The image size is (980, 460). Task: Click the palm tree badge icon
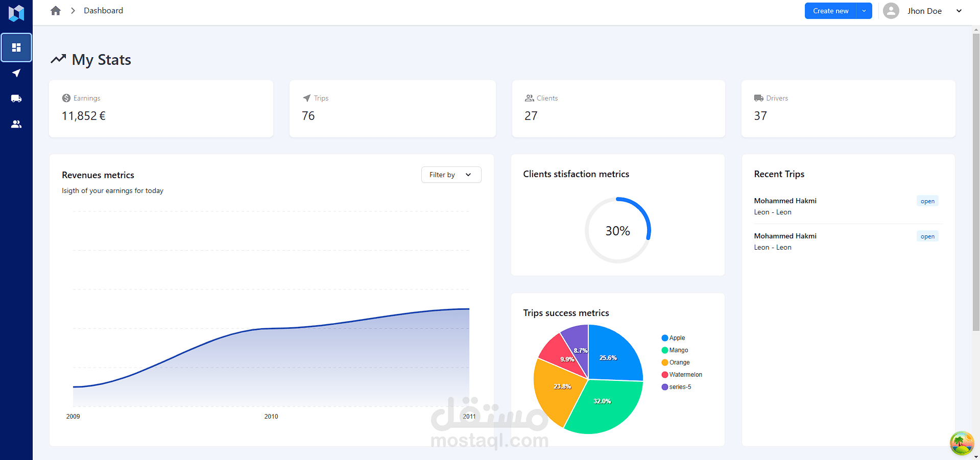962,443
